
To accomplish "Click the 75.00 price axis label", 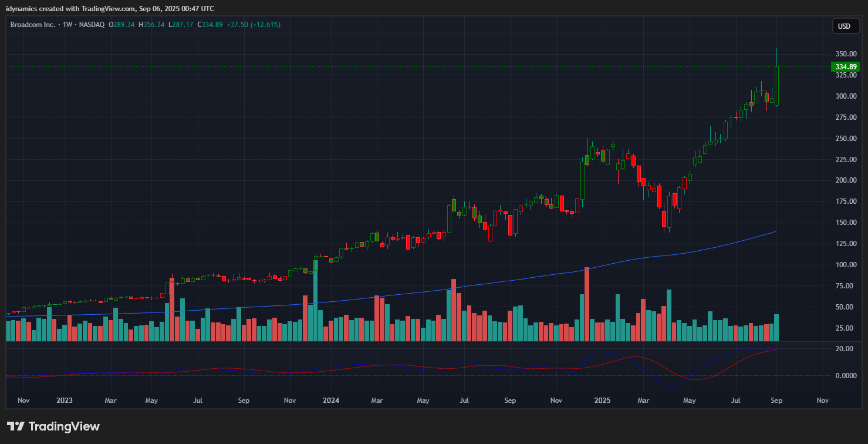I will click(x=845, y=286).
